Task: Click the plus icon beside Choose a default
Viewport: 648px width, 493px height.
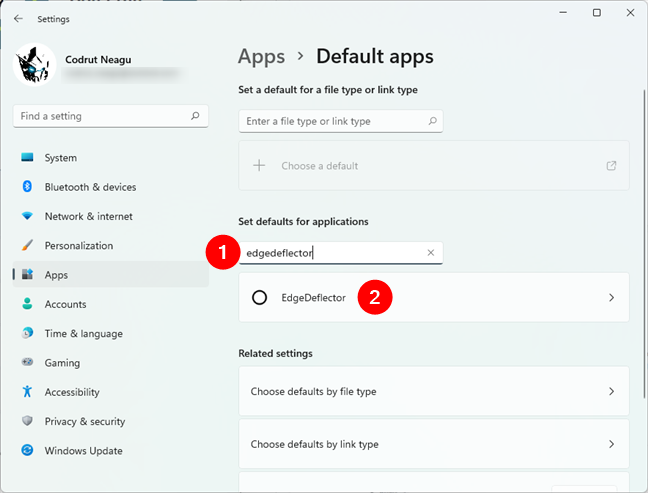Action: [259, 166]
